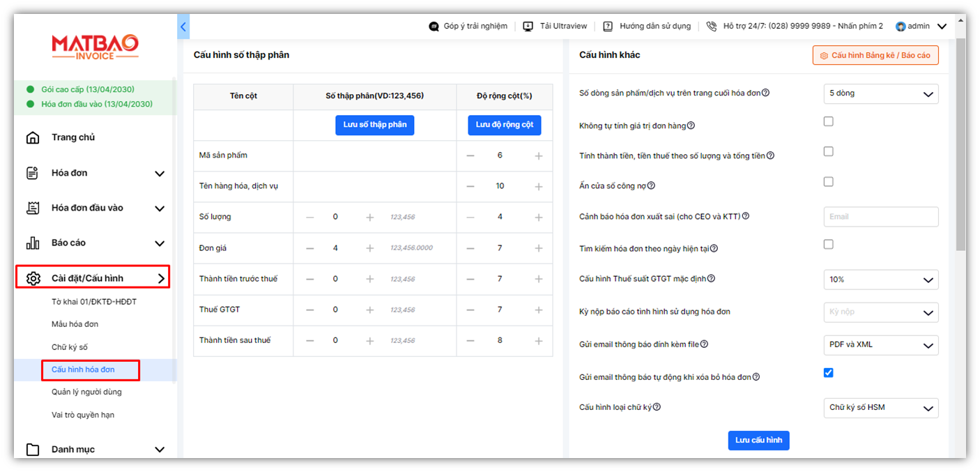Click the Hướng dẫn sử dụng help icon
This screenshot has width=980, height=472.
[x=608, y=26]
